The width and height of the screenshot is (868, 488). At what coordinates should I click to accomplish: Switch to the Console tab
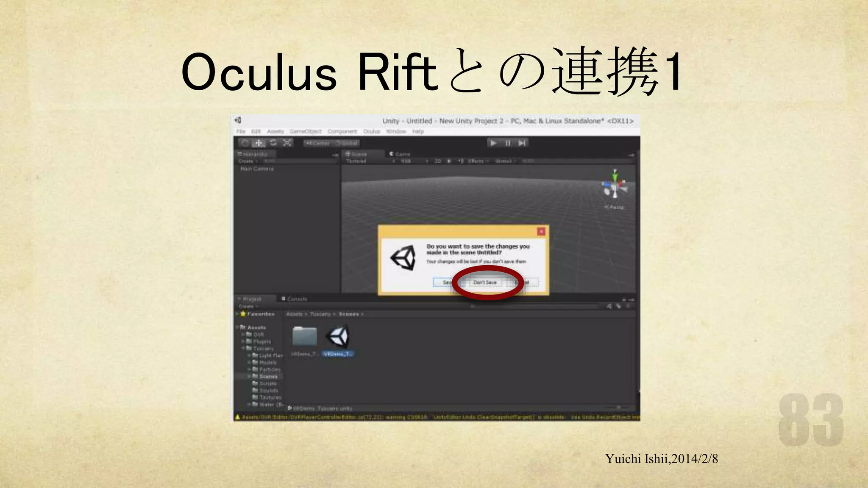pyautogui.click(x=295, y=299)
